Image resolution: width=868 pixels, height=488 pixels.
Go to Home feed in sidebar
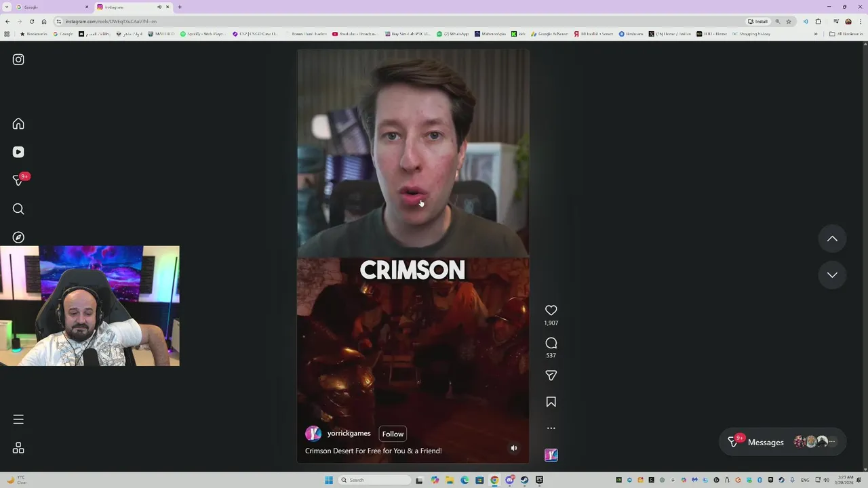point(18,124)
